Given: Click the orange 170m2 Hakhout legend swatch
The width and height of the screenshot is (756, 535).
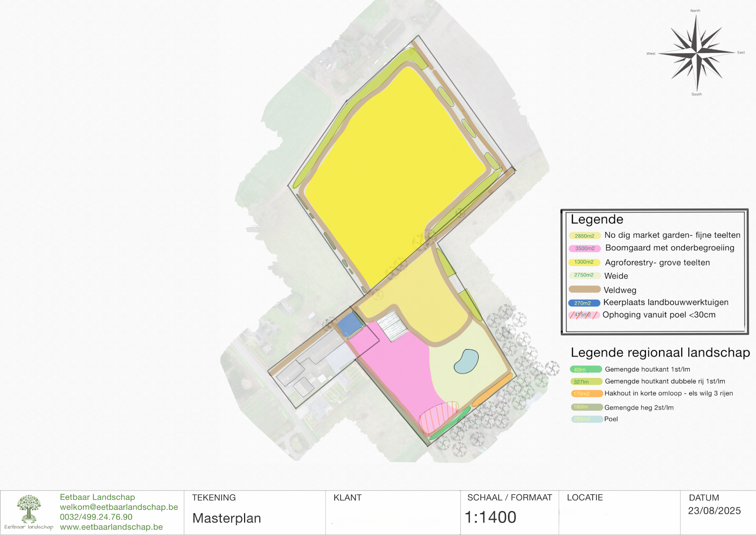Looking at the screenshot, I should 586,393.
